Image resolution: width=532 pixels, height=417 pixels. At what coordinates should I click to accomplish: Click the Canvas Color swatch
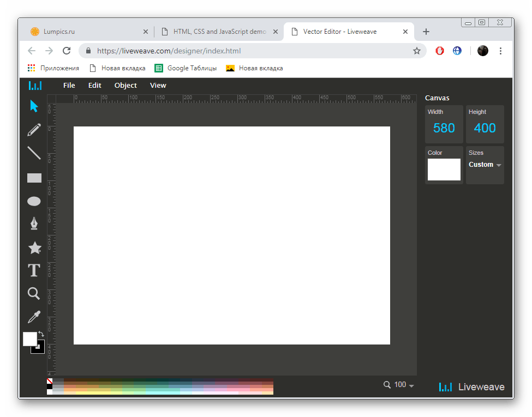coord(444,170)
